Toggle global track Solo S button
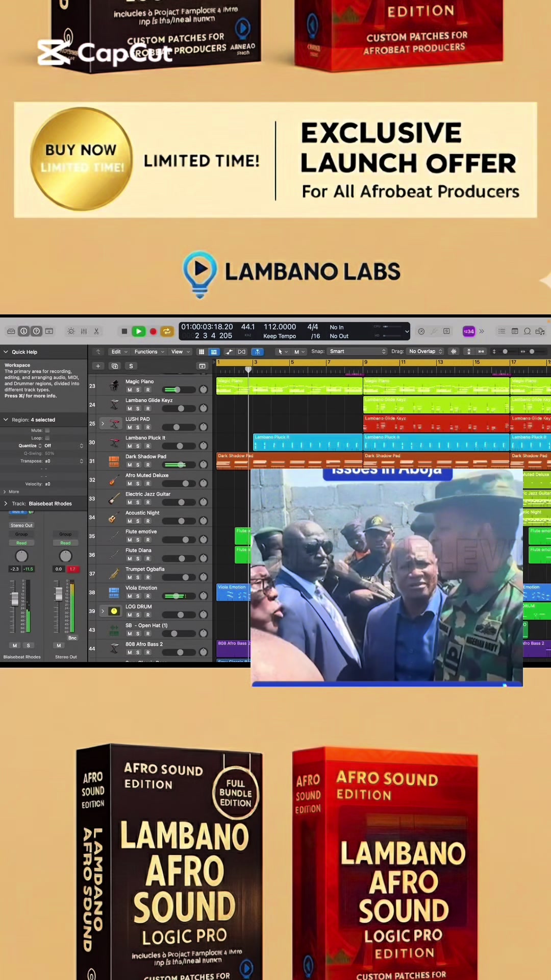 (131, 366)
